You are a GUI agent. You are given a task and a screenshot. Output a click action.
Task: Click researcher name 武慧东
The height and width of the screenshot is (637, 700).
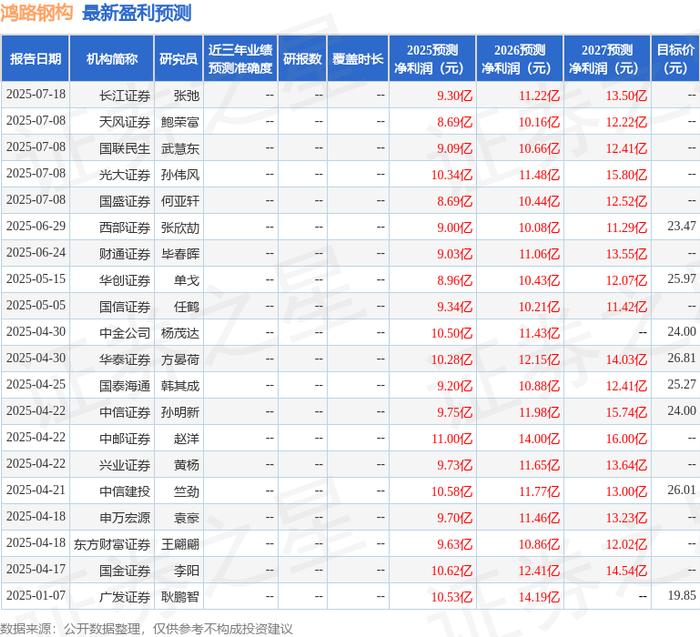(x=180, y=148)
